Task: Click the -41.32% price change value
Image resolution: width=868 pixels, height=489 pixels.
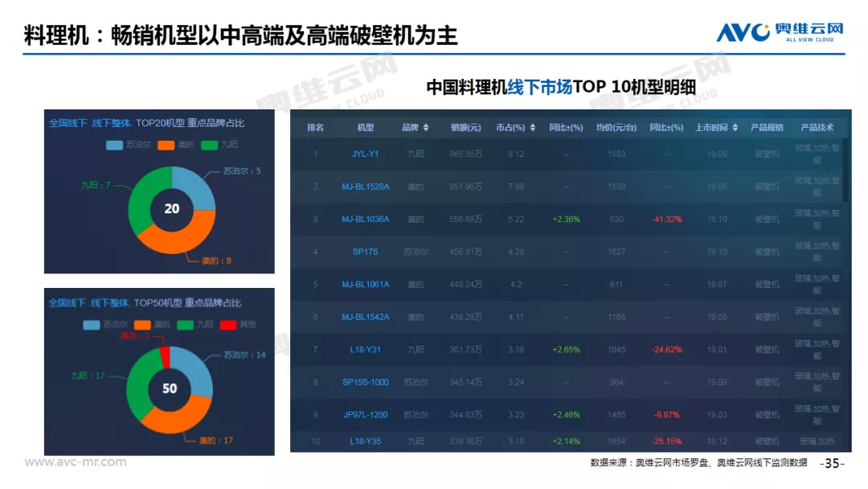Action: click(x=666, y=220)
